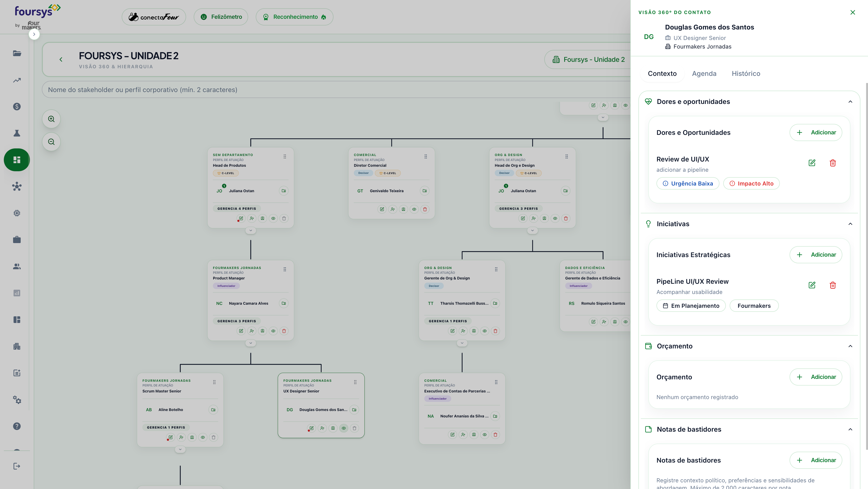Click the zoom in magnifier icon
Screen dimensions: 868x489
(51, 119)
